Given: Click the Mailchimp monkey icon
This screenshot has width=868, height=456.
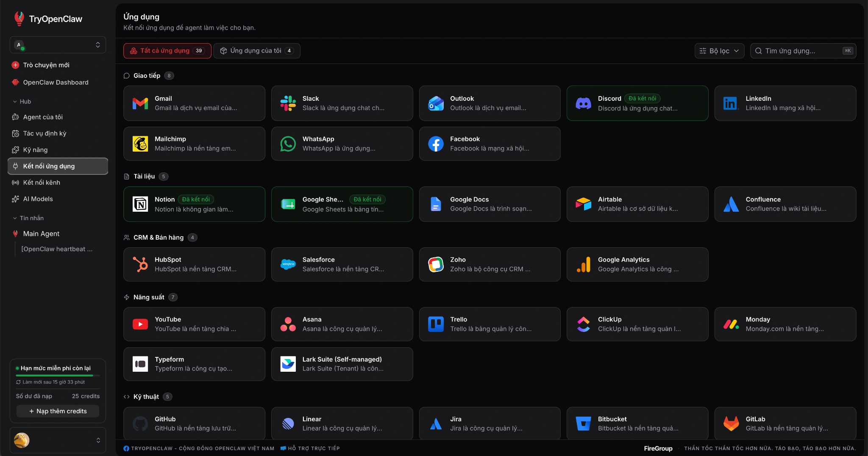Looking at the screenshot, I should click(140, 144).
